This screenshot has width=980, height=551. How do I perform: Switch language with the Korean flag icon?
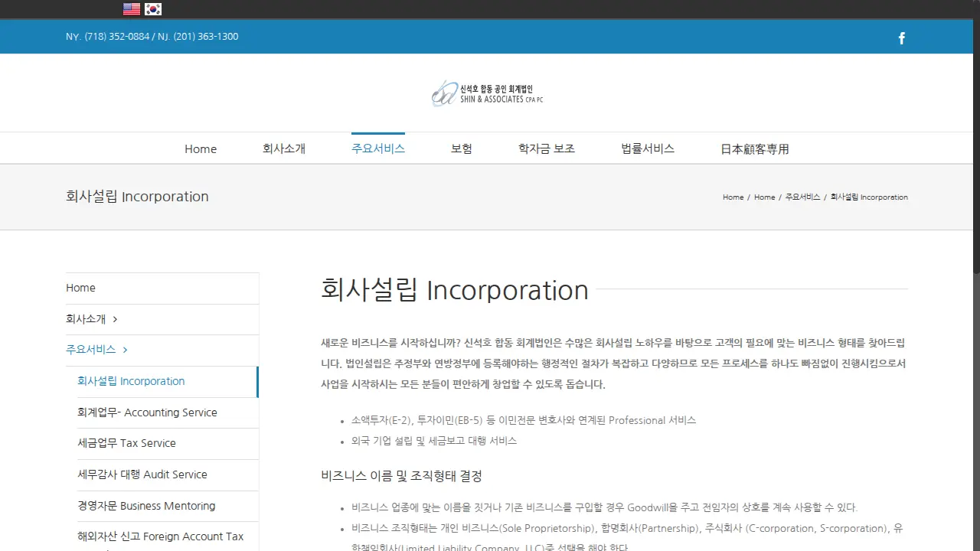pos(153,9)
